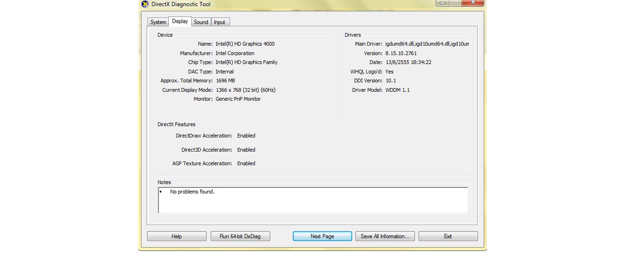
Task: Click display mode '1366 x 768 (32 bit) (60Hz)'
Action: [246, 90]
